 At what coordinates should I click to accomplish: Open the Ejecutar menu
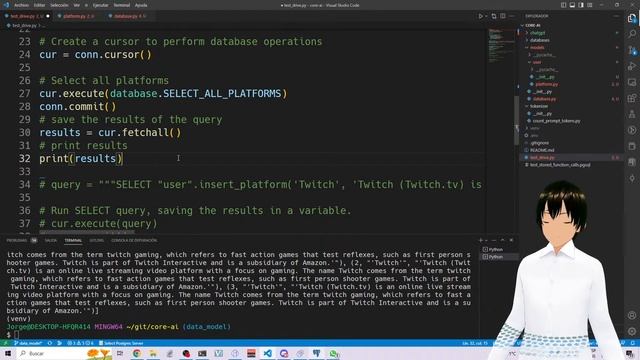100,5
